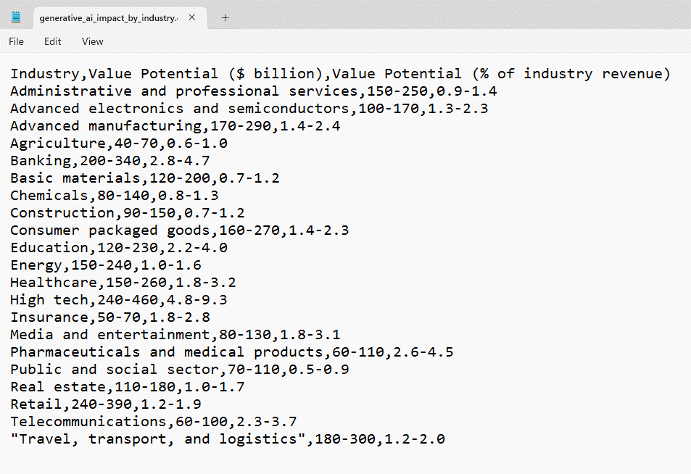
Task: Open the Edit menu
Action: [x=53, y=42]
